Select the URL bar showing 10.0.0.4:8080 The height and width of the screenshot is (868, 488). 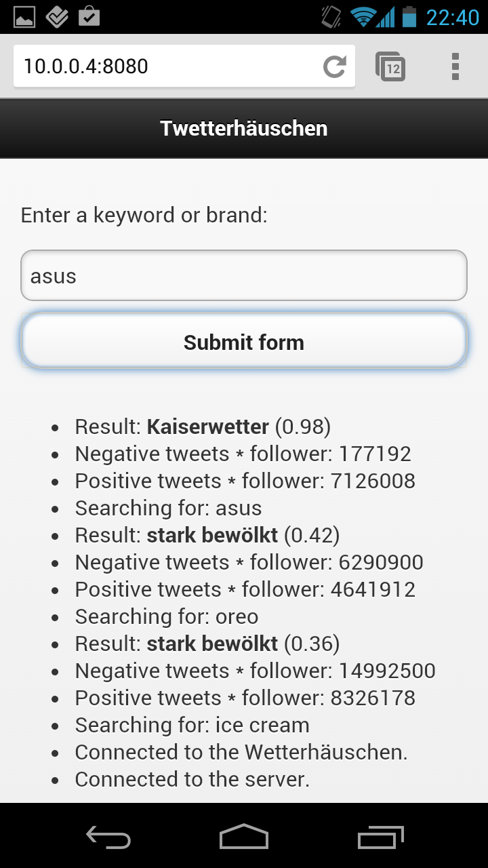(x=169, y=66)
